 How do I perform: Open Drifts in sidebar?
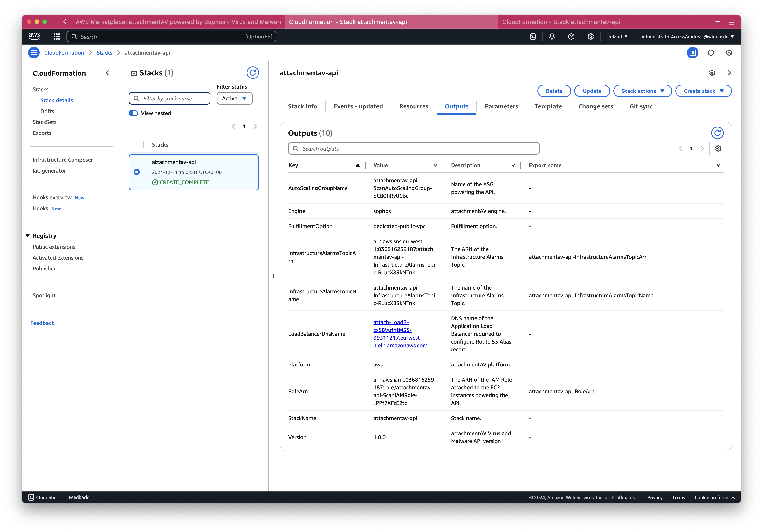tap(47, 111)
